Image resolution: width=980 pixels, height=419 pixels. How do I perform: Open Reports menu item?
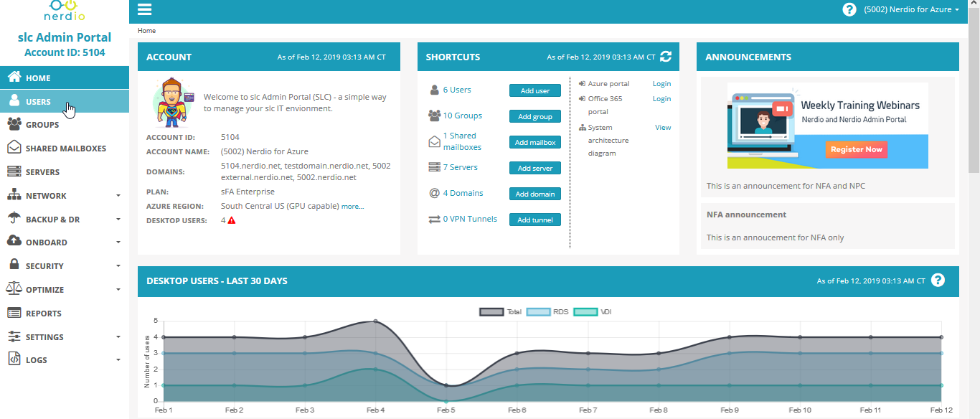[x=65, y=314]
